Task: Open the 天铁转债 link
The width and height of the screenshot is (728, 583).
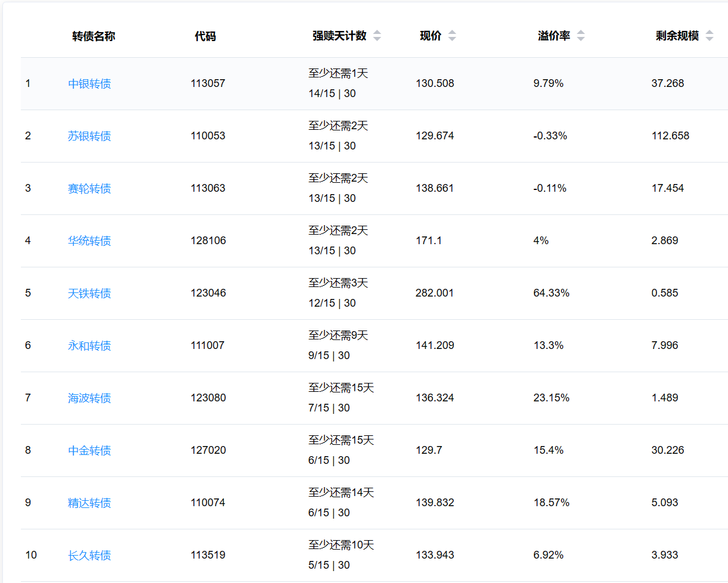Action: [89, 294]
